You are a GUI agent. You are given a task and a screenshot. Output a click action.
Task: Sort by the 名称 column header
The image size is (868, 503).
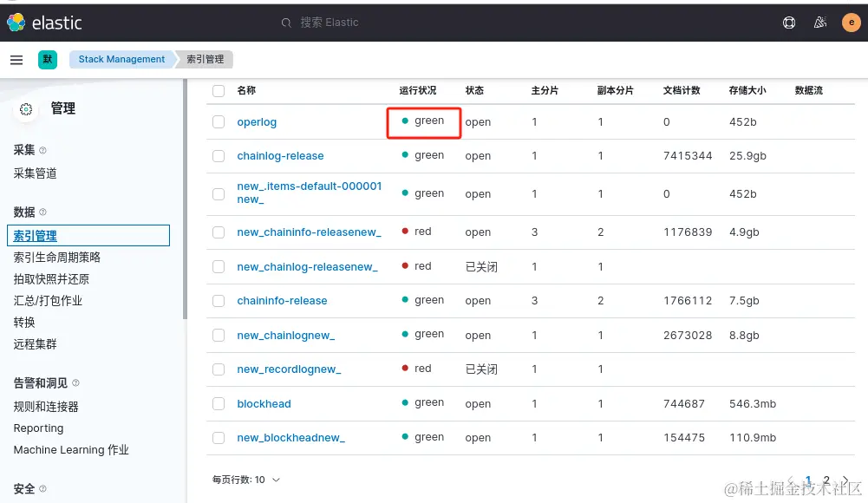[246, 91]
